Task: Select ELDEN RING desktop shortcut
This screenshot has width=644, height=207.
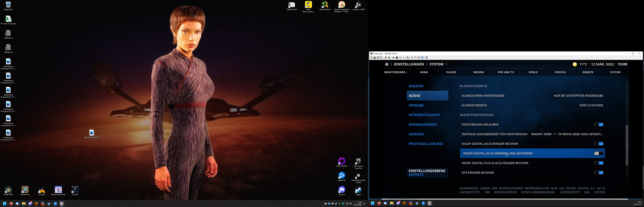Action: point(8,191)
